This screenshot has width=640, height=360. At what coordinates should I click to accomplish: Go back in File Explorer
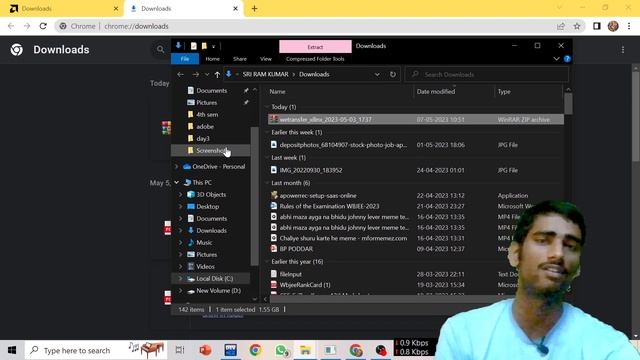click(x=180, y=74)
